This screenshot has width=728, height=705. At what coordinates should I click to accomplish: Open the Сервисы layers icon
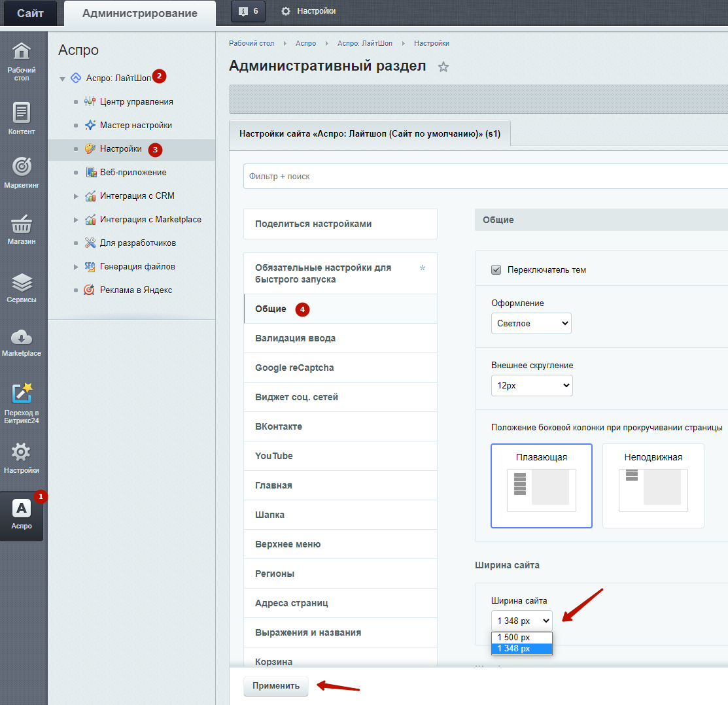click(22, 282)
